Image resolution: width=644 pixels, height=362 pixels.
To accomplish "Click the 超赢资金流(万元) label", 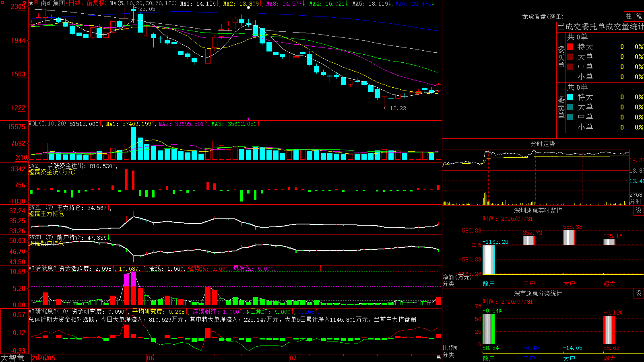I will pyautogui.click(x=52, y=172).
